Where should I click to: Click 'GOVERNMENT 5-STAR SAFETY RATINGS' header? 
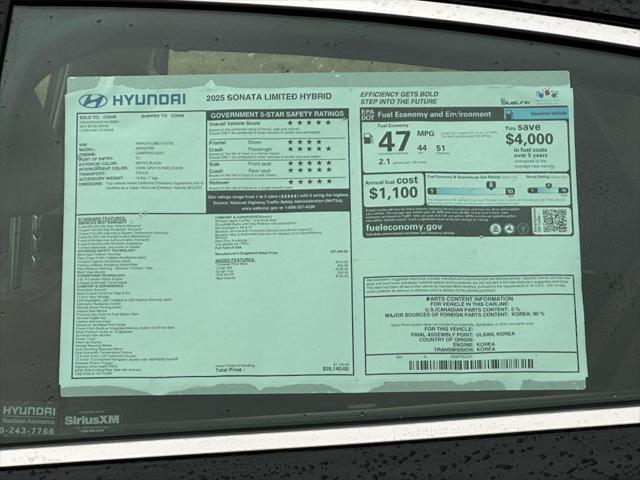pos(277,115)
